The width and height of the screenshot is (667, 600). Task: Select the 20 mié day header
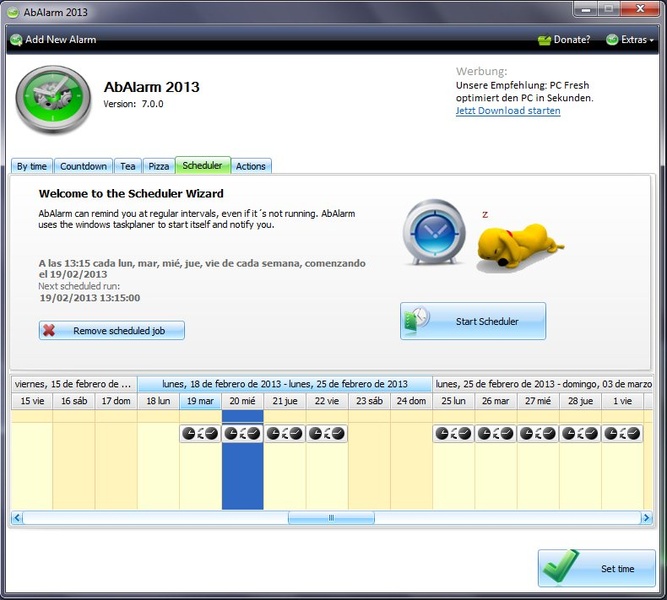(x=242, y=401)
